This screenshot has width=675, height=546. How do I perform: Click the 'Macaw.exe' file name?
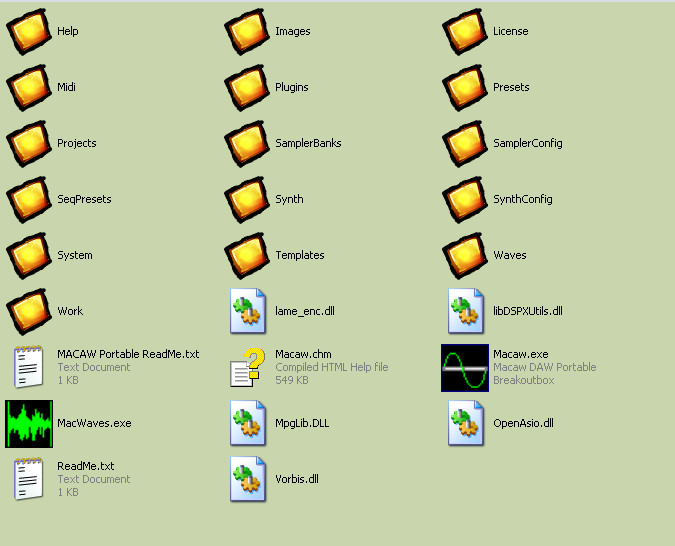(521, 354)
